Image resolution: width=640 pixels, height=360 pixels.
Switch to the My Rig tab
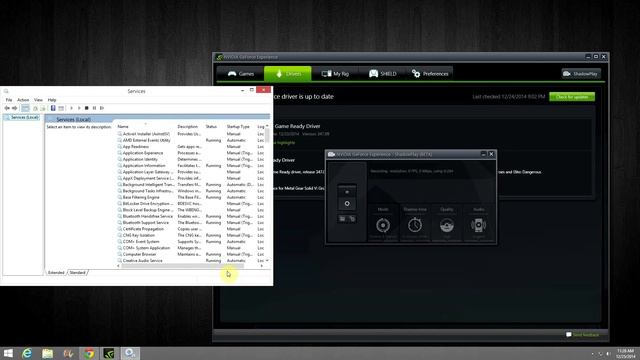pyautogui.click(x=335, y=73)
